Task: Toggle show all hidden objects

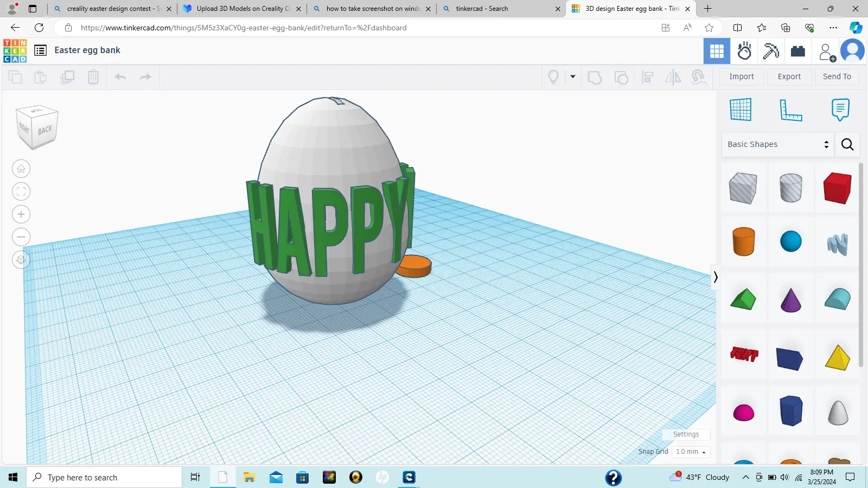Action: point(553,76)
